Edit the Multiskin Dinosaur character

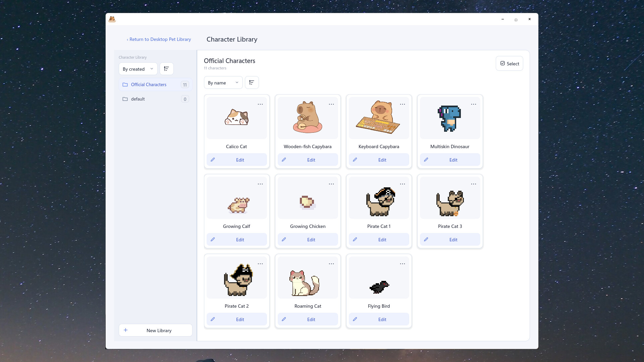coord(450,160)
